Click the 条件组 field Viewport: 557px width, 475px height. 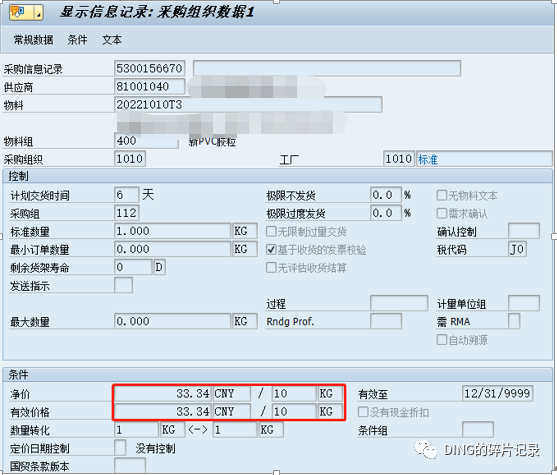tap(478, 430)
